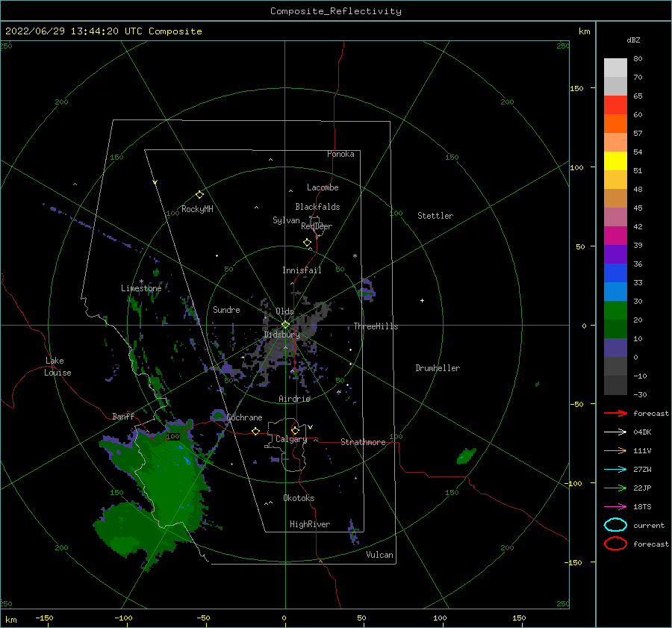Click yellow diamond marker inside Calgary outline
Screen dimensions: 672x628
(x=295, y=430)
